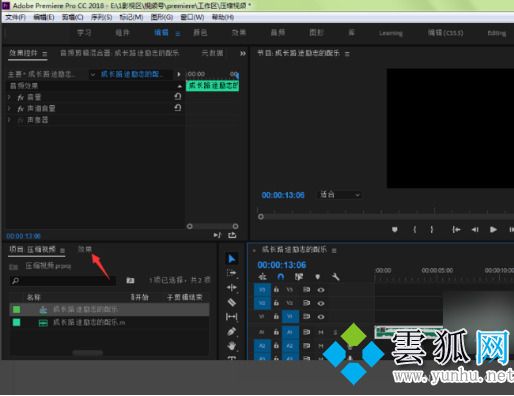Open the 序列(S) menu
Screen dimensions: 514x396
(101, 17)
